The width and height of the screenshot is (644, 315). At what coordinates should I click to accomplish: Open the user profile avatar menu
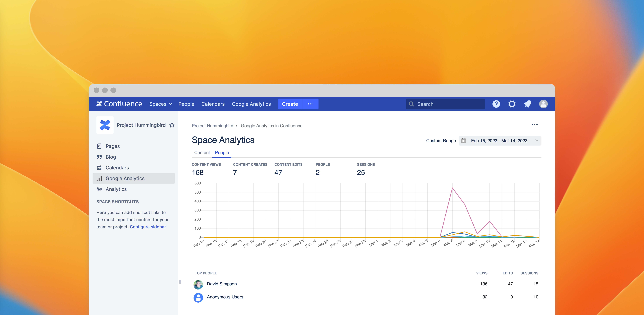(543, 104)
